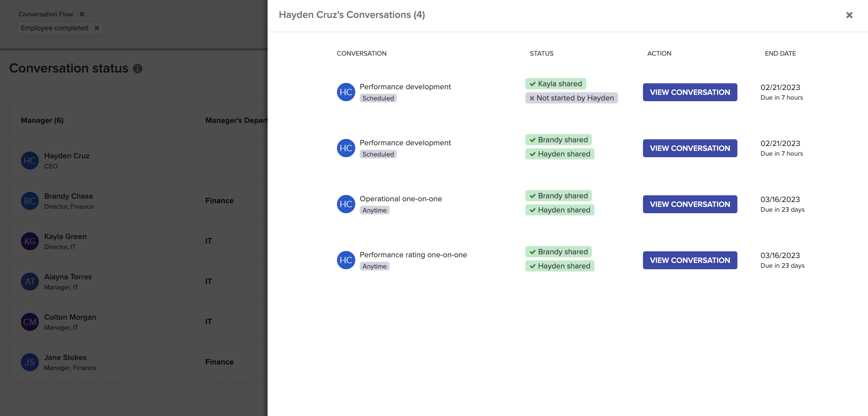Screen dimensions: 868x416
Task: Click the Kayla shared status badge
Action: click(x=556, y=84)
